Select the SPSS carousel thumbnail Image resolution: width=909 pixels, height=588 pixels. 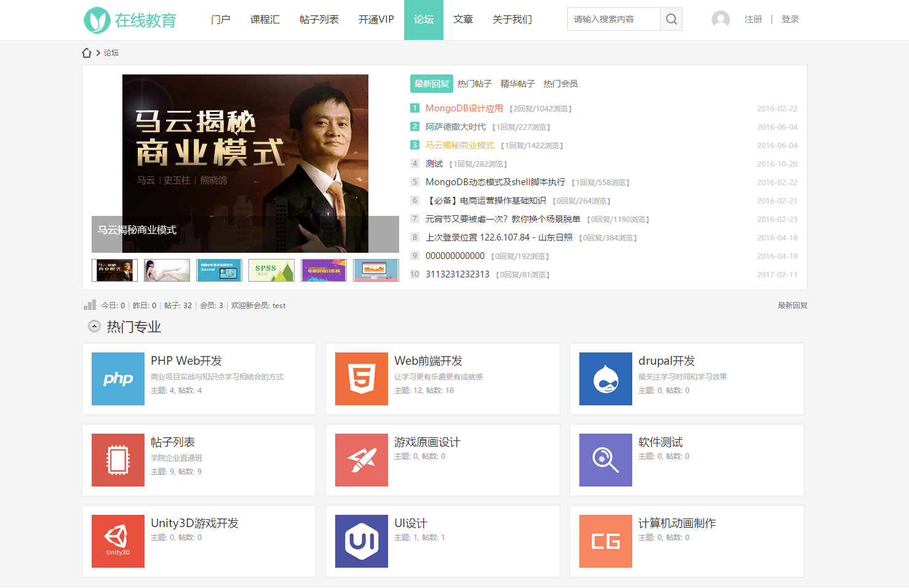pyautogui.click(x=271, y=270)
